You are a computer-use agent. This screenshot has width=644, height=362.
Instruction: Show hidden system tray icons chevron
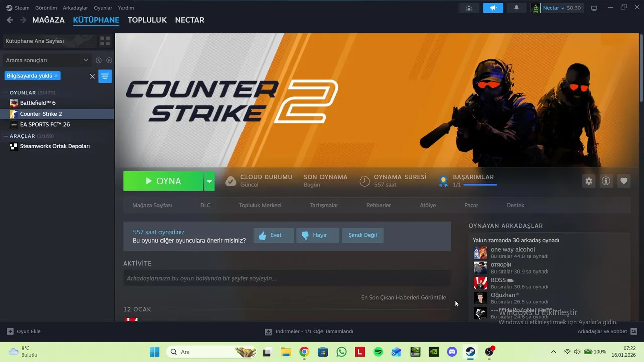[x=554, y=352]
